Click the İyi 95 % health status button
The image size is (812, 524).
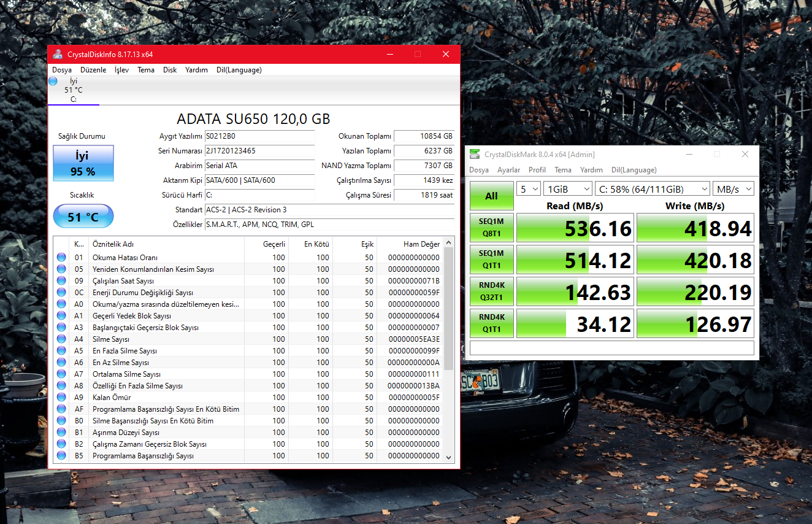click(x=83, y=163)
